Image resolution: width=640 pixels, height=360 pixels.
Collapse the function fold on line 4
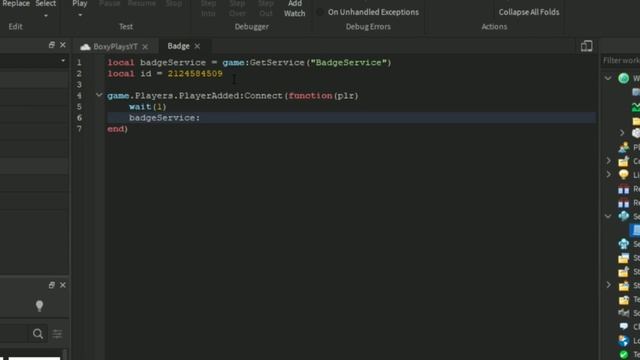coord(99,95)
